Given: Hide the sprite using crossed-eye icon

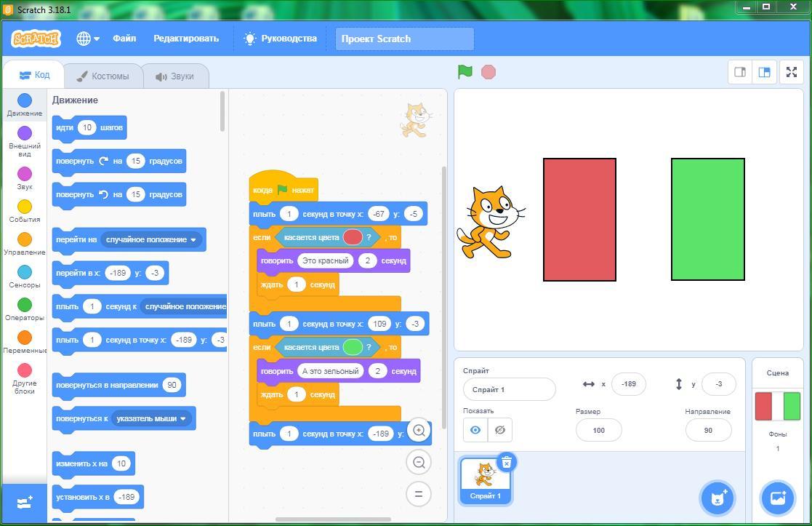Looking at the screenshot, I should pyautogui.click(x=500, y=430).
